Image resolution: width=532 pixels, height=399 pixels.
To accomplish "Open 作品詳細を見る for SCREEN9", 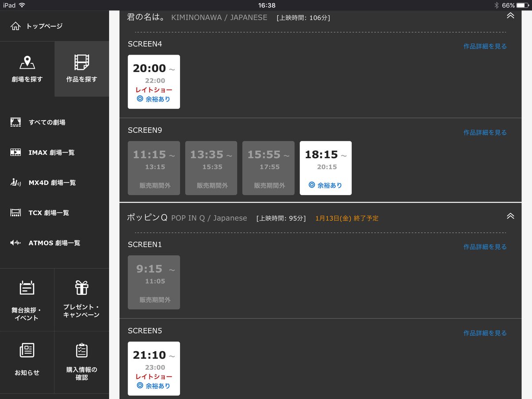I will [x=485, y=133].
